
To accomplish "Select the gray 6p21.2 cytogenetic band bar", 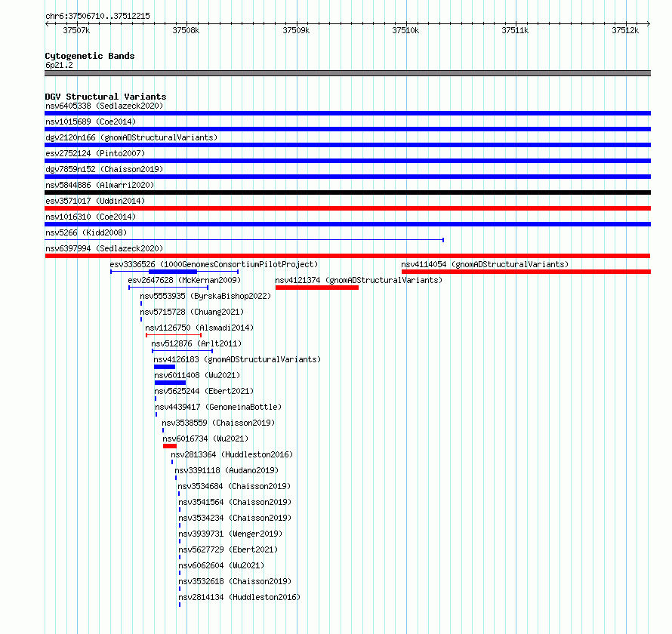I will point(347,73).
